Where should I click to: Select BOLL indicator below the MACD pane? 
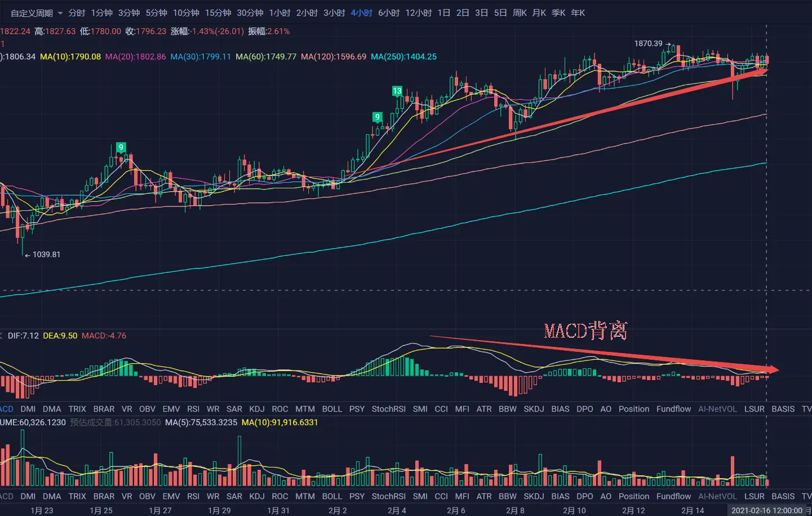coord(332,409)
